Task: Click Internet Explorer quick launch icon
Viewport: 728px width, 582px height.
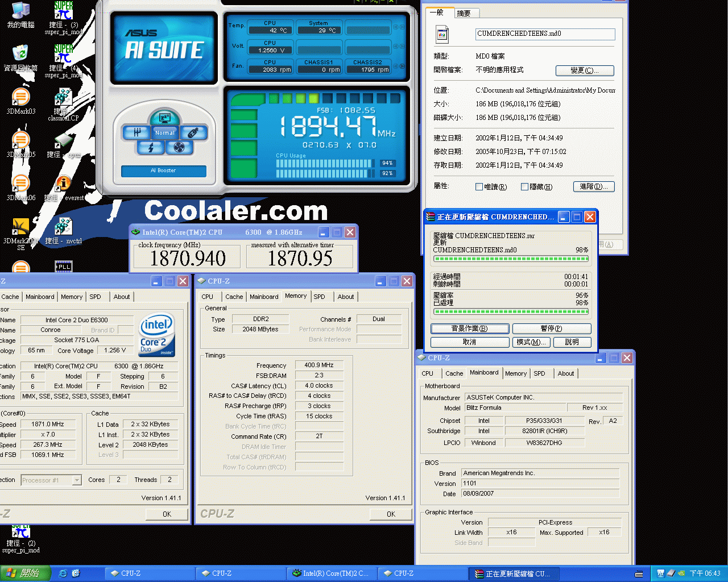Action: pyautogui.click(x=63, y=573)
